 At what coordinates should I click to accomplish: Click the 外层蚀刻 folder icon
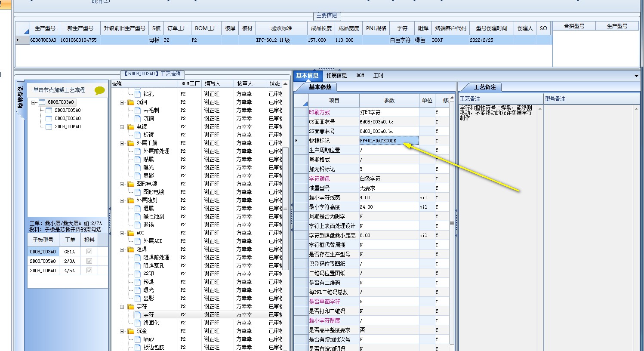(x=131, y=200)
